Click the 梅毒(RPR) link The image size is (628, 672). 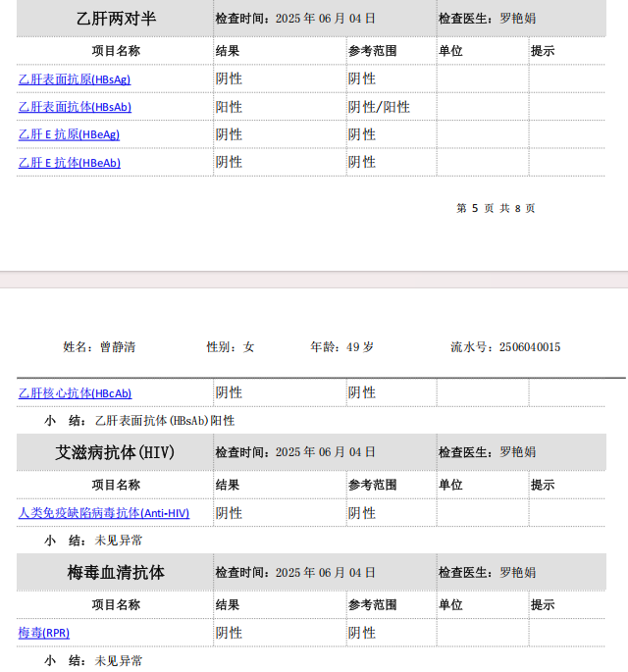point(43,634)
